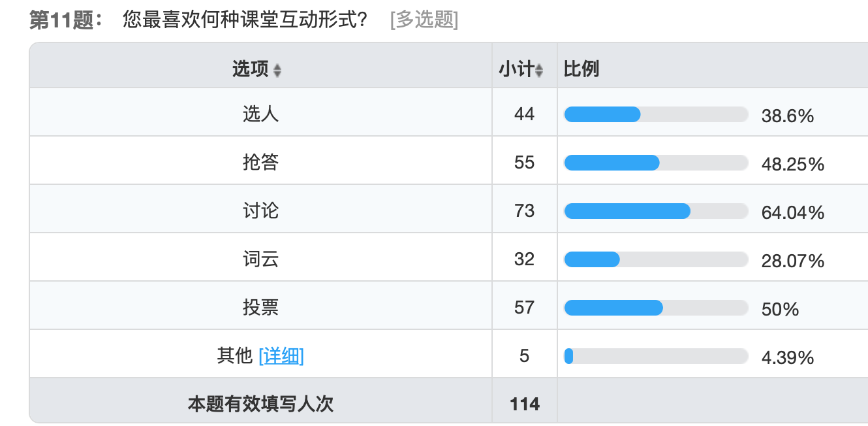Select the 选人 option cell
Image resolution: width=868 pixels, height=426 pixels.
coord(260,114)
